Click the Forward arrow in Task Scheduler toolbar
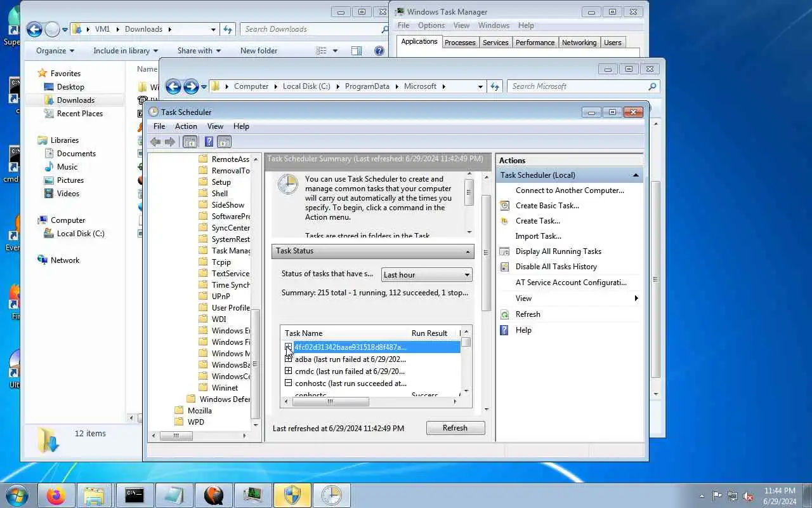This screenshot has height=508, width=812. 170,142
